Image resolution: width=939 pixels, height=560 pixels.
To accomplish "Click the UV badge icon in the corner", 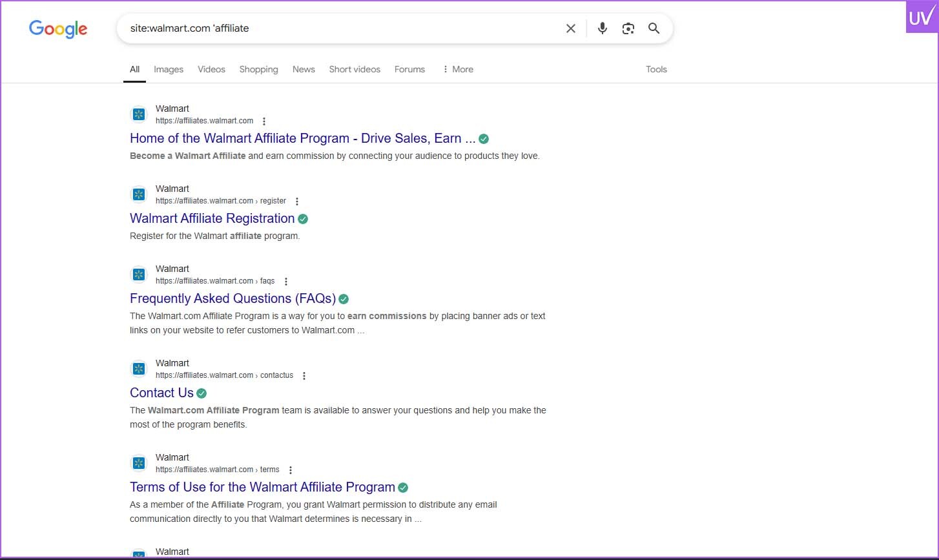I will [921, 17].
